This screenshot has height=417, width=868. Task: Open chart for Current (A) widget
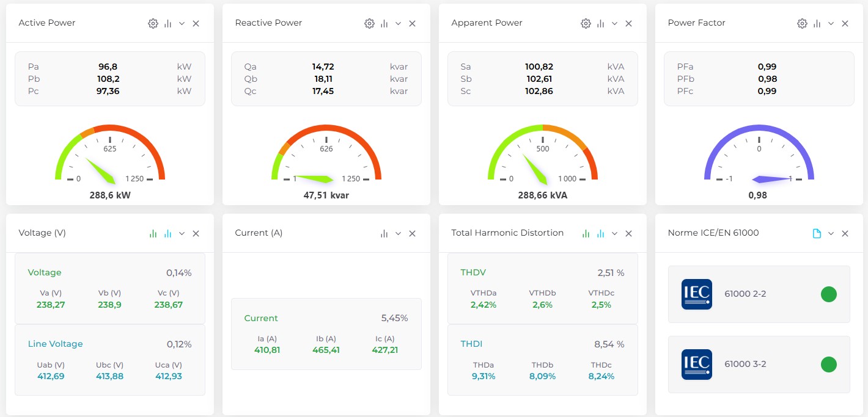coord(384,233)
